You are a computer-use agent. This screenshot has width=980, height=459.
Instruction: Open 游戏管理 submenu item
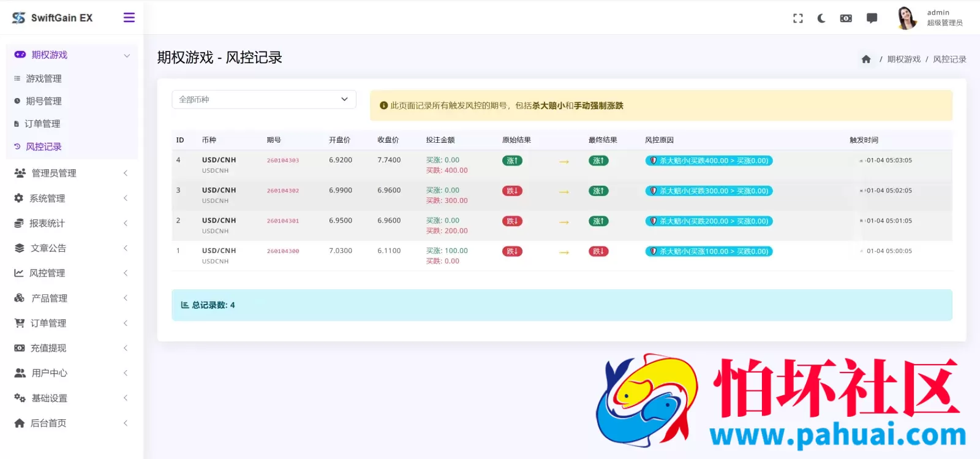(43, 78)
